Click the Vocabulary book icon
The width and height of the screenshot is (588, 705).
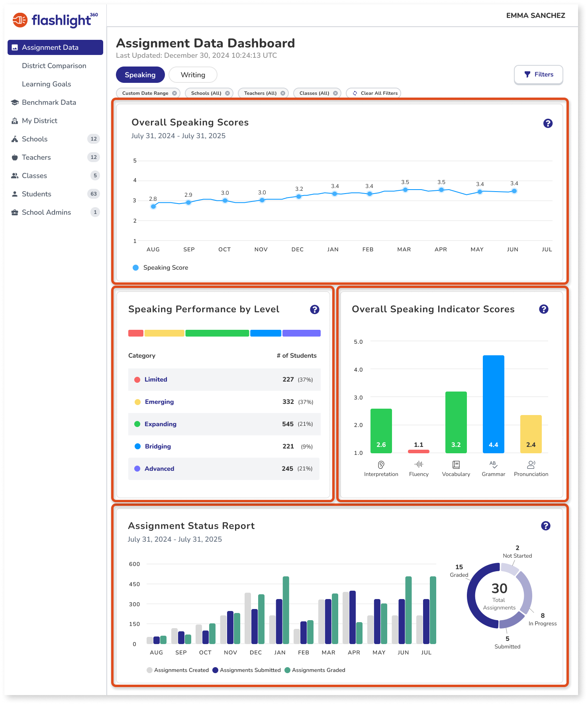[x=456, y=464]
